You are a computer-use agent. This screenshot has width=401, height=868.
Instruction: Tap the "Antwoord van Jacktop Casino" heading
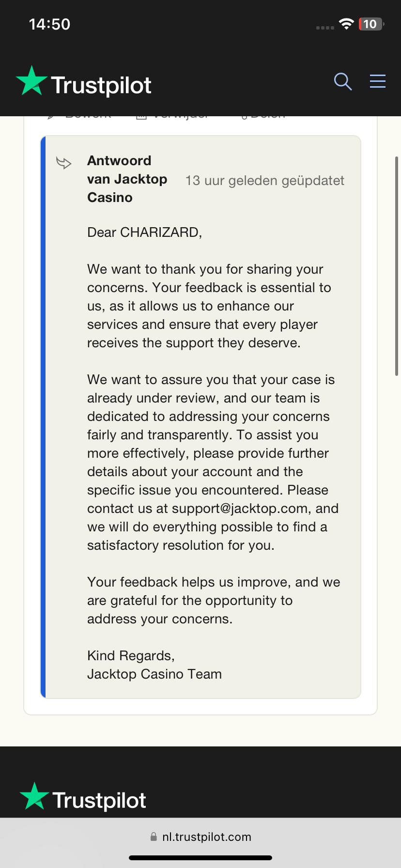pyautogui.click(x=127, y=179)
